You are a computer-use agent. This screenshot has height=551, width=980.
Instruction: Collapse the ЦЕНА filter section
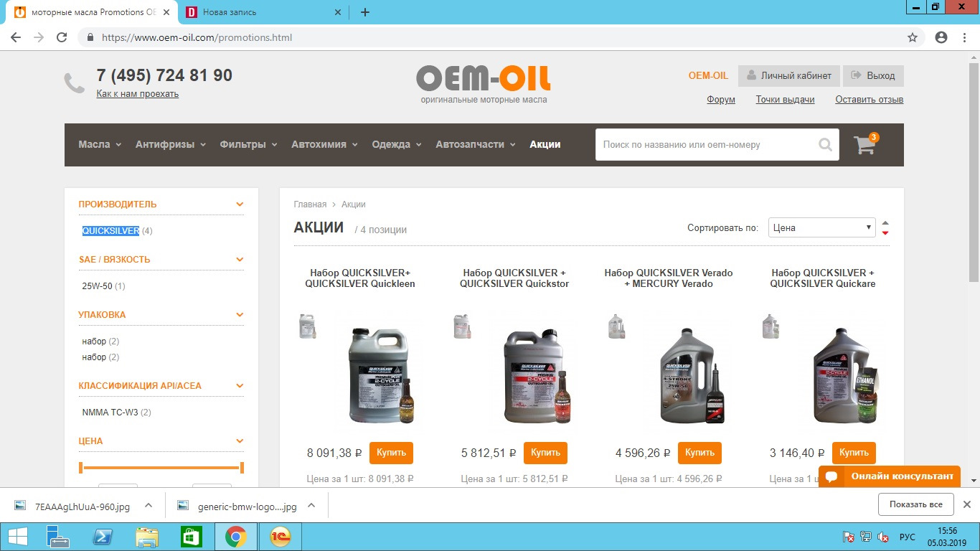(240, 441)
